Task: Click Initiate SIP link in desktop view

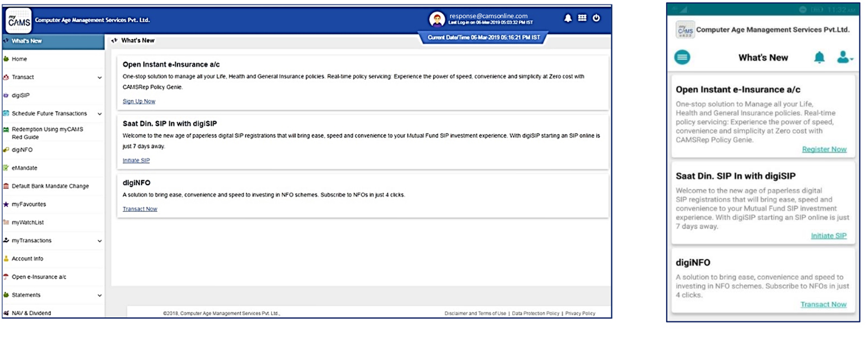Action: [x=136, y=161]
